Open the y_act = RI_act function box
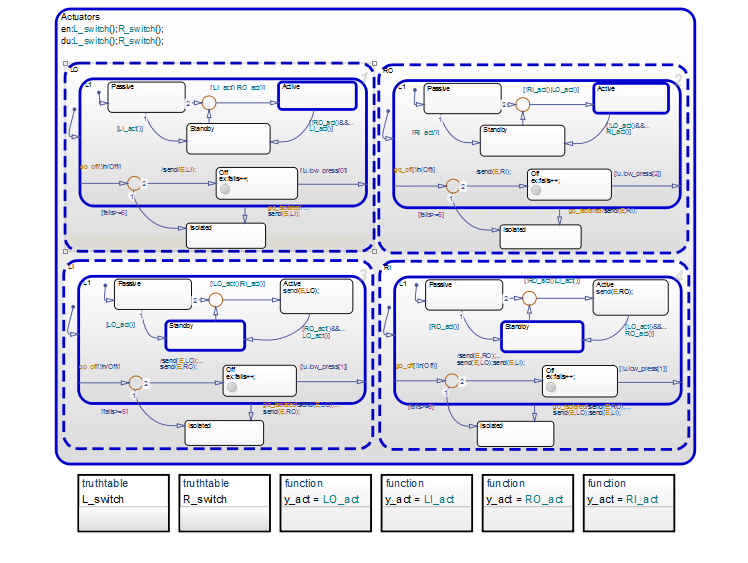This screenshot has width=748, height=563. pos(629,503)
